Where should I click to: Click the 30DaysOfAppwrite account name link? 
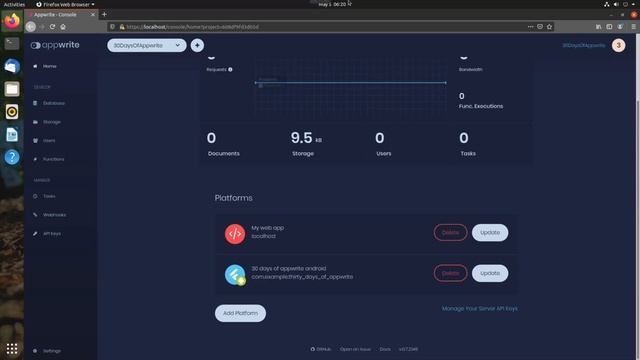coord(584,45)
